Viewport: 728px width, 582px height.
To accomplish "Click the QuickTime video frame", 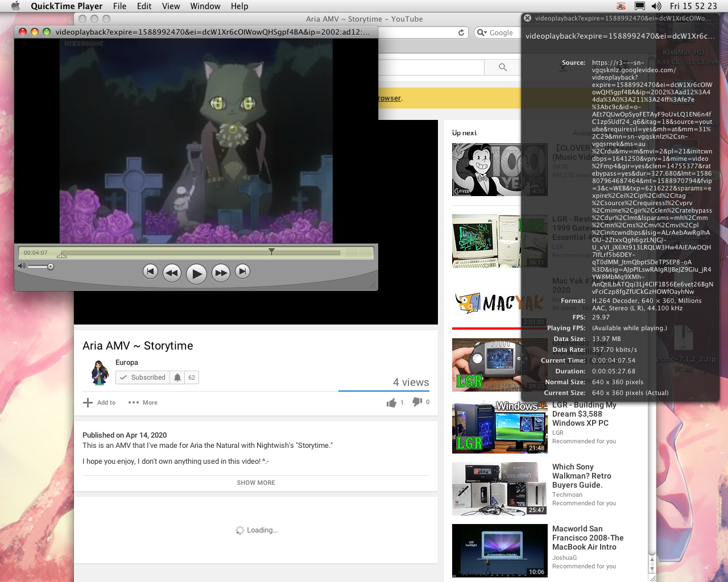I will [196, 141].
